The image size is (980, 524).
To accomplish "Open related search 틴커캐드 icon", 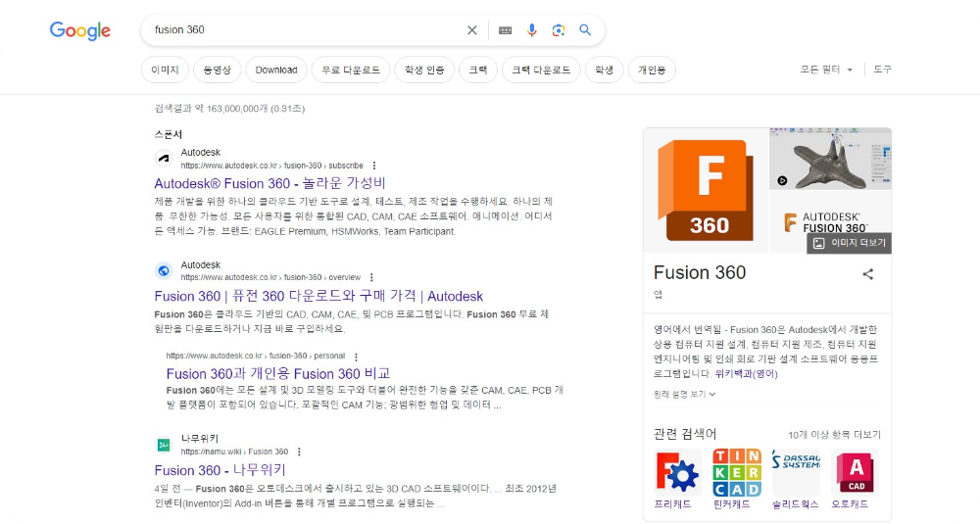I will (737, 472).
